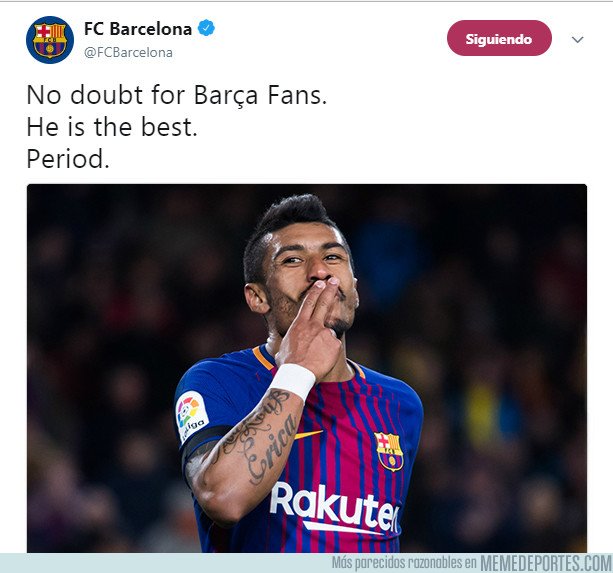Click the LaLiga sleeve patch
Image resolution: width=613 pixels, height=573 pixels.
tap(191, 416)
